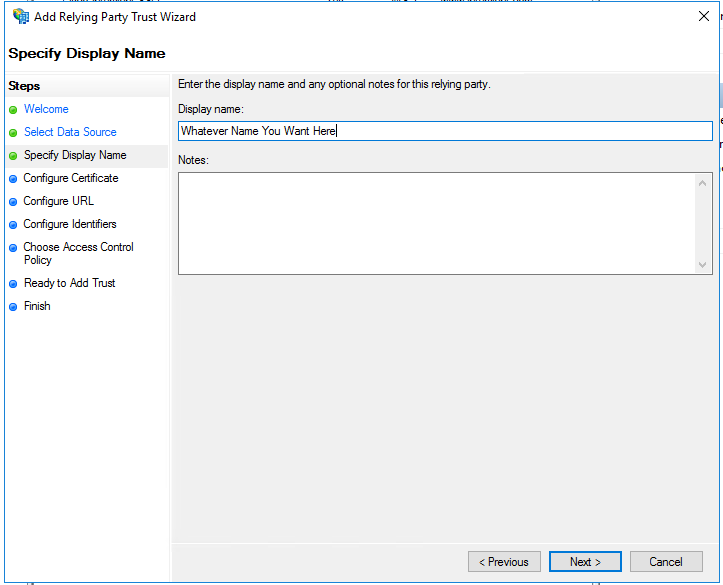
Task: Select Choose Access Control Policy step
Action: pyautogui.click(x=78, y=253)
